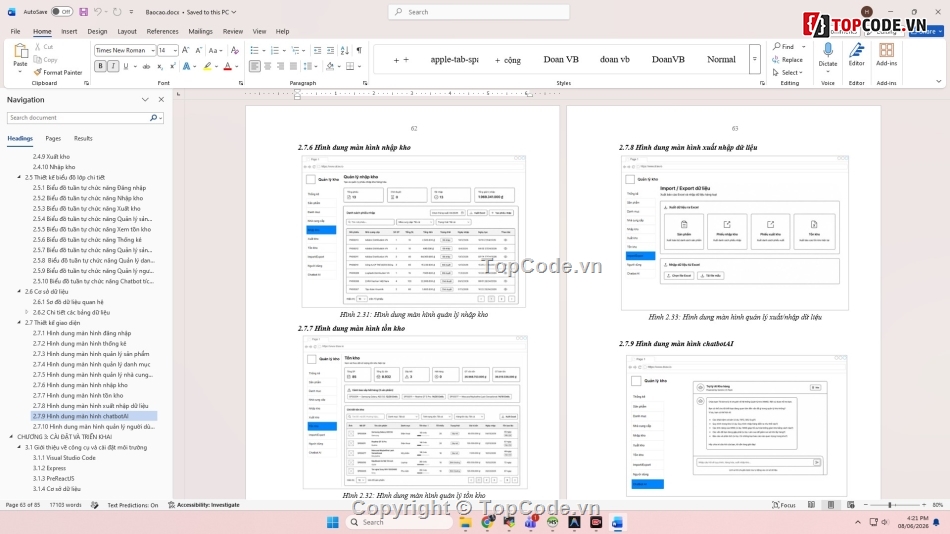Open the Editor tool
Image resolution: width=950 pixels, height=534 pixels.
click(857, 55)
